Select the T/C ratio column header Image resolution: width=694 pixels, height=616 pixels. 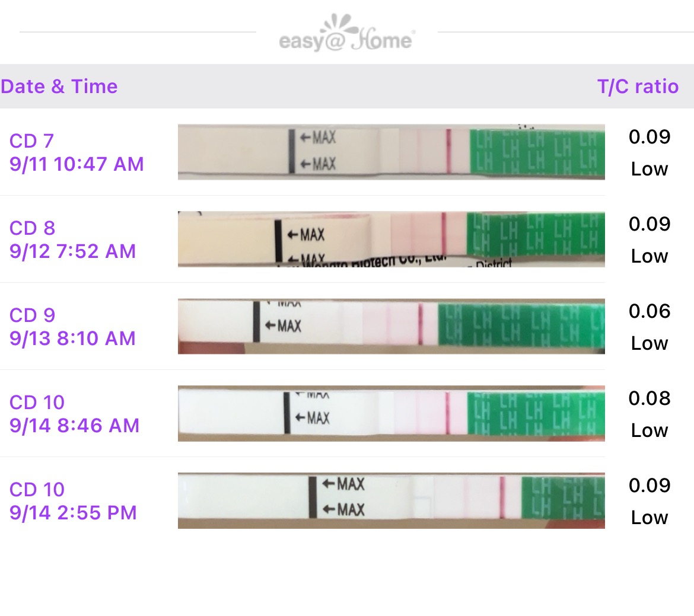(x=638, y=87)
